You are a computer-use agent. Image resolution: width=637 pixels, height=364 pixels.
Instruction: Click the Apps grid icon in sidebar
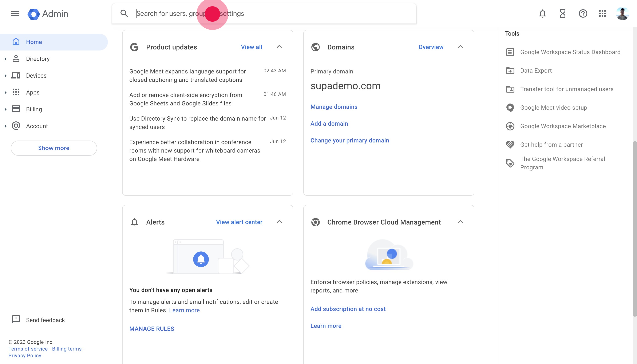point(16,92)
